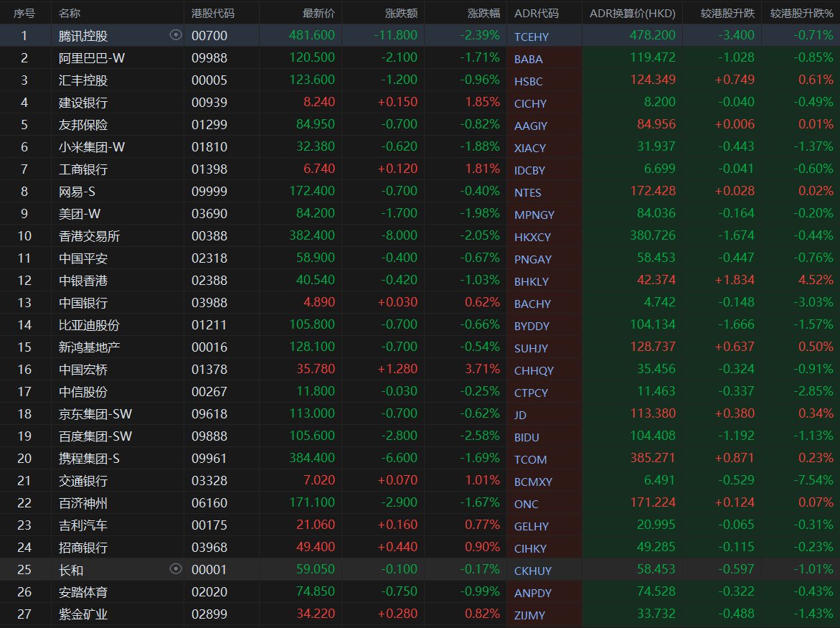Click the circle icon beside 长和

point(176,569)
